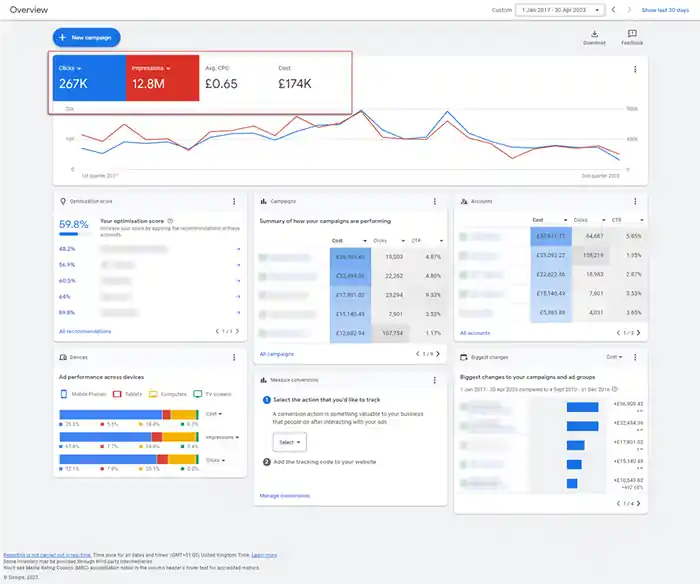Click All campaigns link
Viewport: 700px width, 584px height.
277,354
